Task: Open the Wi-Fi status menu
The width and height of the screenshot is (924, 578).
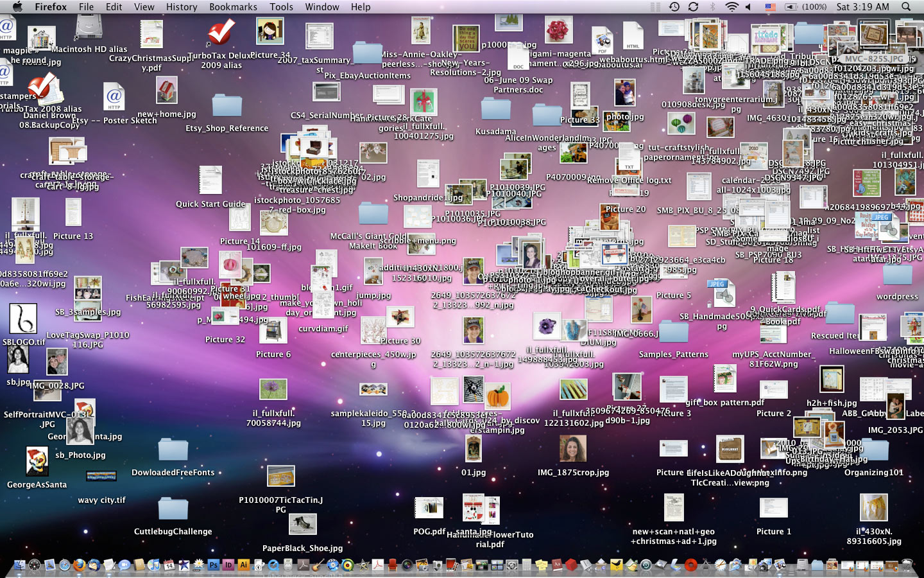Action: [x=732, y=7]
